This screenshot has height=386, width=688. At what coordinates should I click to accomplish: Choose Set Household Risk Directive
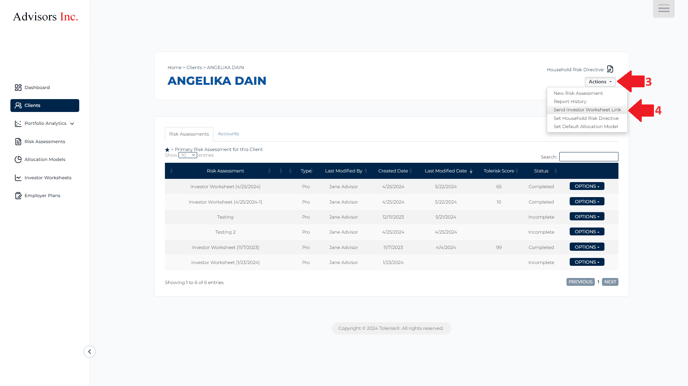(586, 118)
